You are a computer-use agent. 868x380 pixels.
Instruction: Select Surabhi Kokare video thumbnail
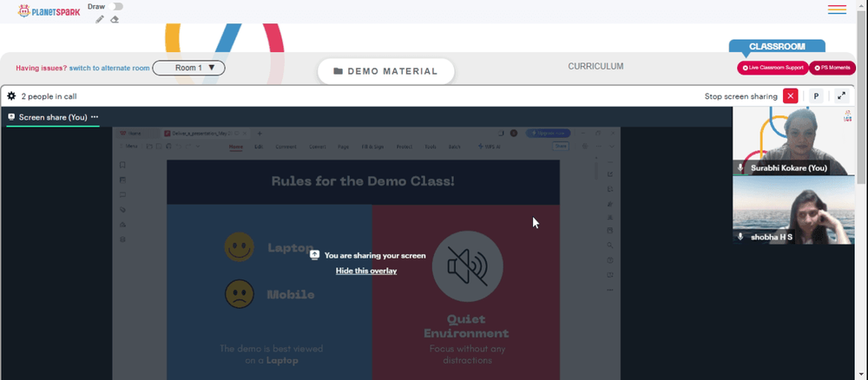point(793,141)
